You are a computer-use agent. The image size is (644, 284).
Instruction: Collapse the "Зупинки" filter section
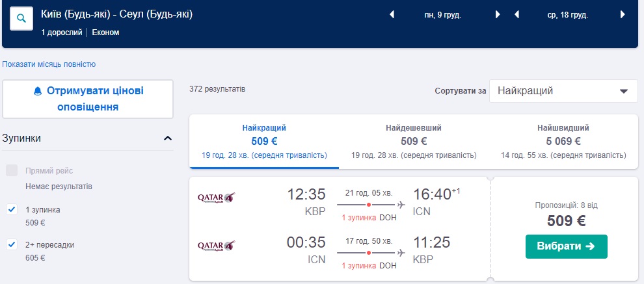coord(168,138)
